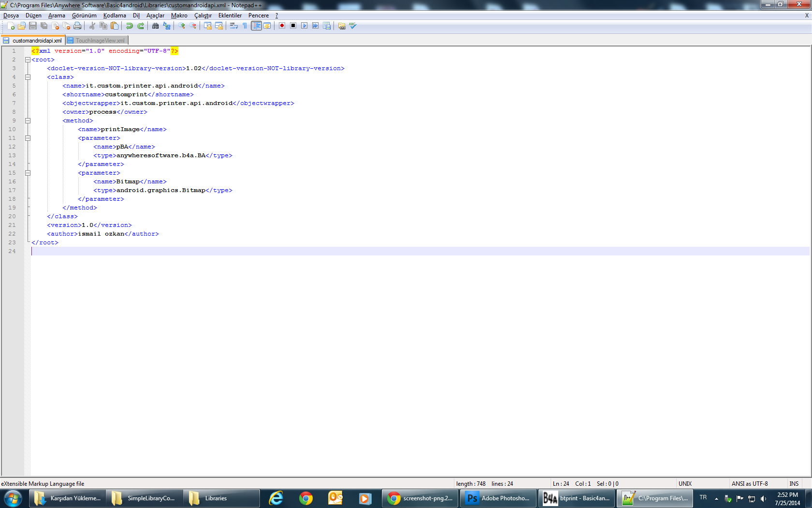The width and height of the screenshot is (812, 508).
Task: Save the current file from the toolbar
Action: [33, 26]
